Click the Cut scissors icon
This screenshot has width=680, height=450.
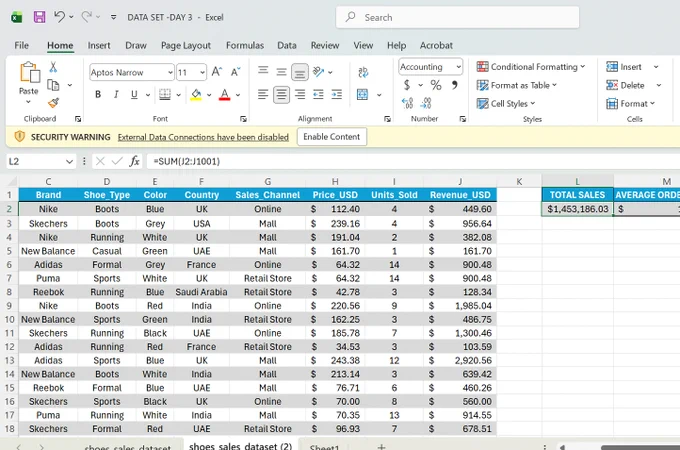[x=53, y=67]
